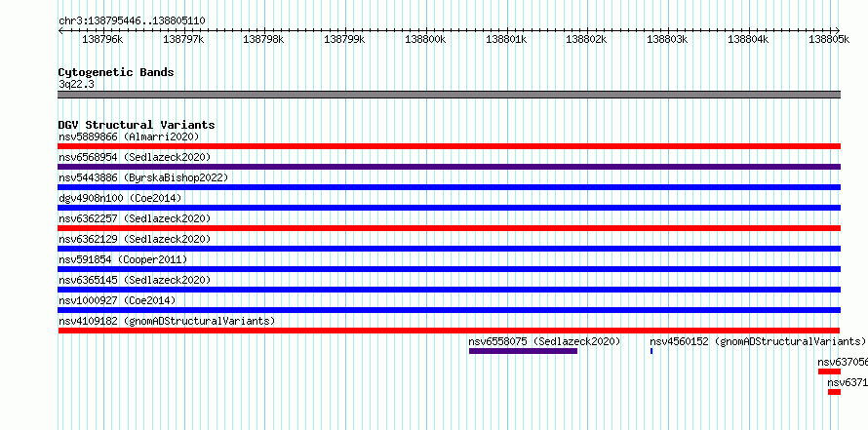
Task: Click the 138805k ruler tick label
Action: [829, 39]
